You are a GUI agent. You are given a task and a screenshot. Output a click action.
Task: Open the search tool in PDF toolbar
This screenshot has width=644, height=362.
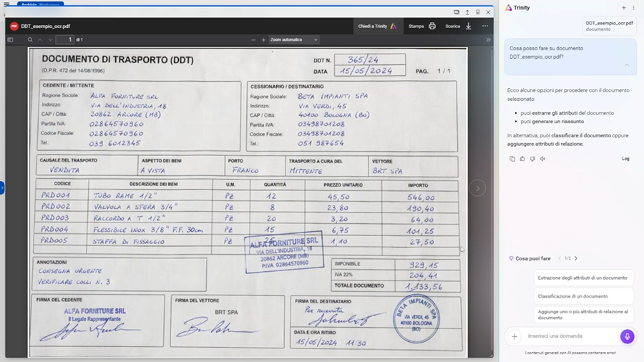pyautogui.click(x=30, y=40)
